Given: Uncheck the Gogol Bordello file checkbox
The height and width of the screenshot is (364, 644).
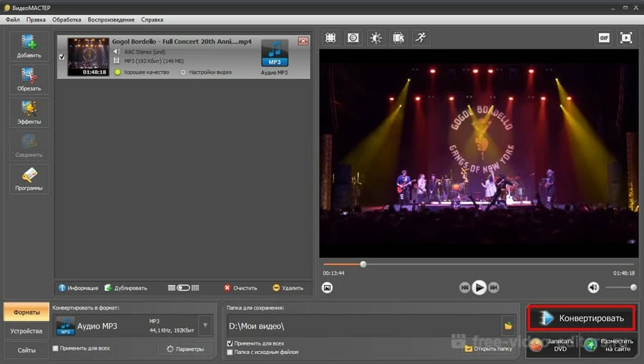Looking at the screenshot, I should (62, 57).
